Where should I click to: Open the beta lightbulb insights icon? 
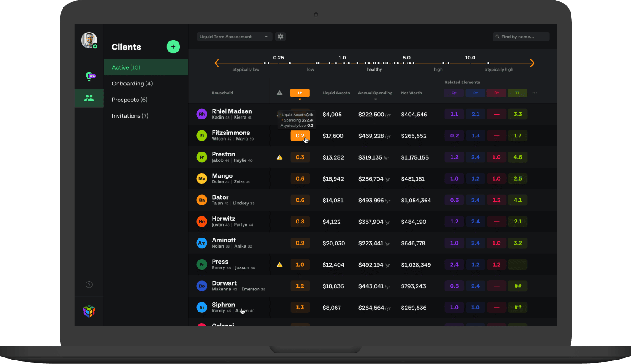pyautogui.click(x=90, y=76)
